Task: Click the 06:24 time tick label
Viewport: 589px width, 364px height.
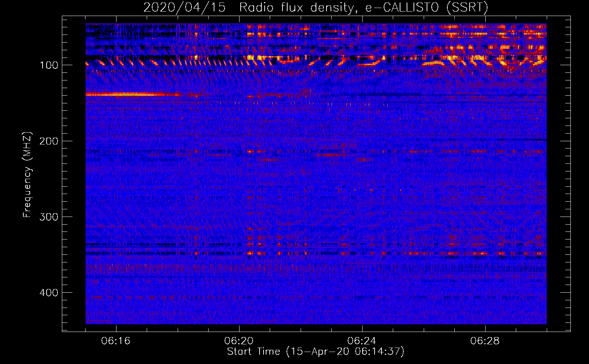Action: coord(362,341)
